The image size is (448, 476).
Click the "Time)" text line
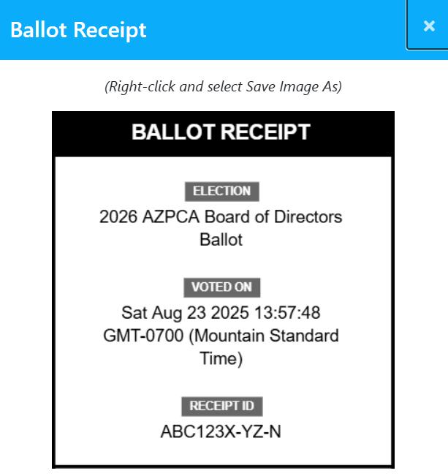221,359
